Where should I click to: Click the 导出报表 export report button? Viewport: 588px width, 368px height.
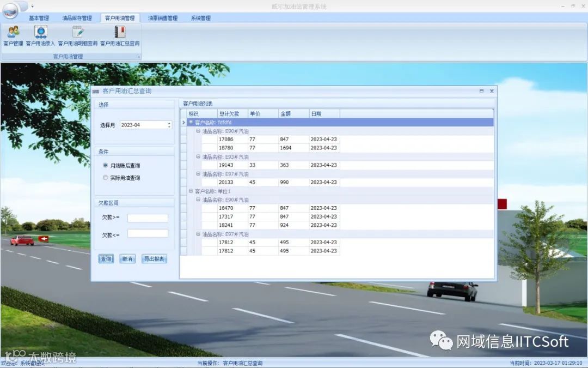pos(154,259)
